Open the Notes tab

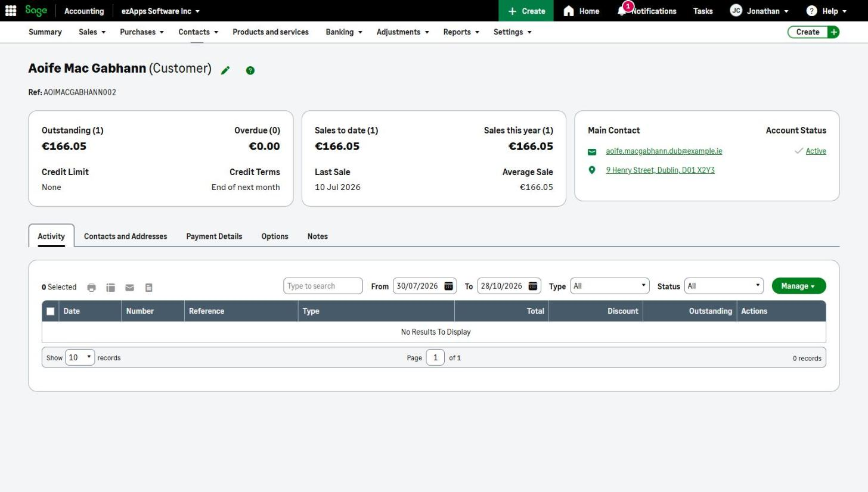tap(318, 236)
